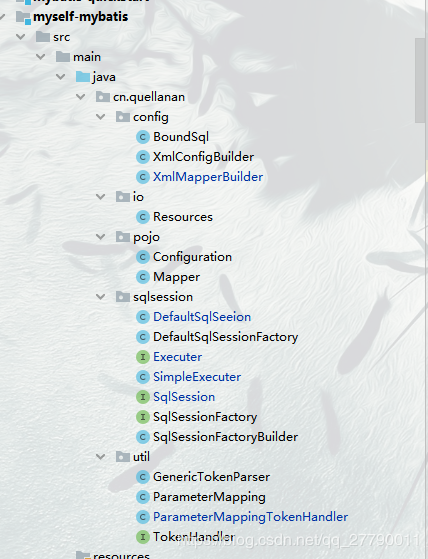The height and width of the screenshot is (559, 428).
Task: Click the config package icon
Action: pos(123,117)
